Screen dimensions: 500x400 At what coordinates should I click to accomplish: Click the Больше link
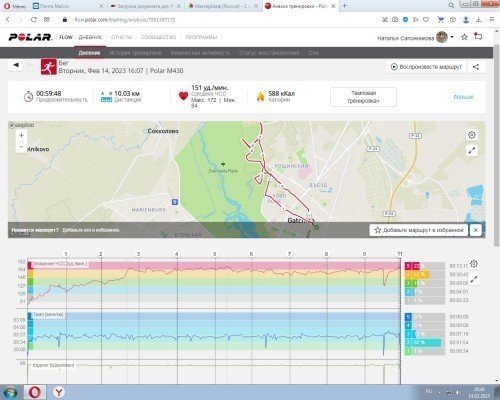click(x=463, y=97)
